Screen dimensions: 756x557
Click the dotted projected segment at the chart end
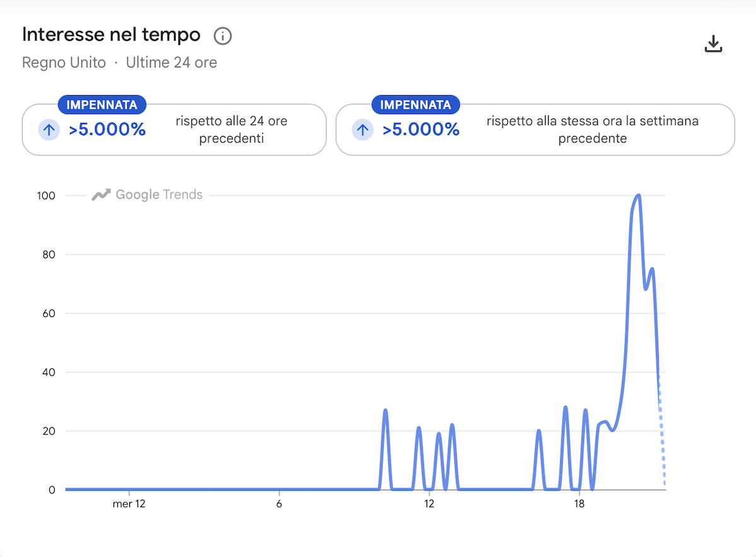661,428
